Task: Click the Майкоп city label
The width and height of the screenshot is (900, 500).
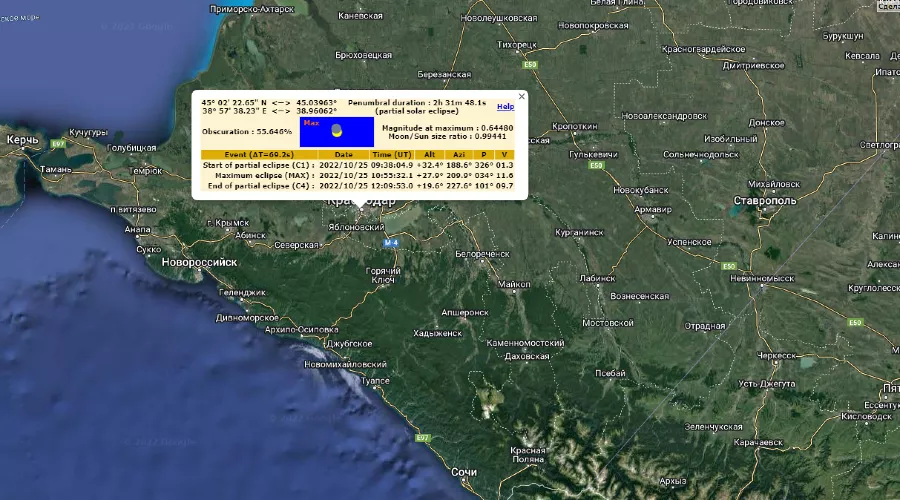Action: [x=514, y=284]
